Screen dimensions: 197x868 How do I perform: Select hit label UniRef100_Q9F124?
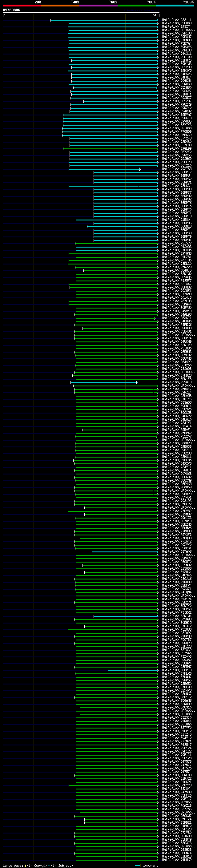[x=177, y=748]
